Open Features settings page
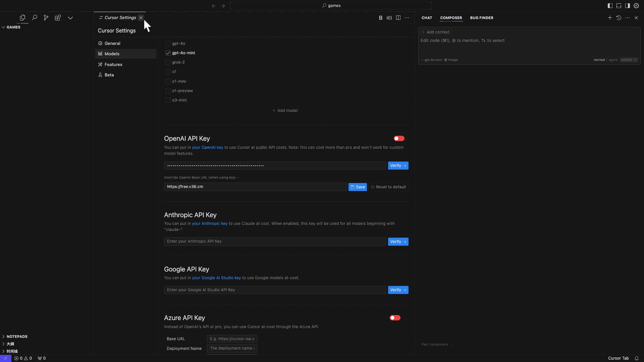This screenshot has height=362, width=644. pyautogui.click(x=126, y=65)
